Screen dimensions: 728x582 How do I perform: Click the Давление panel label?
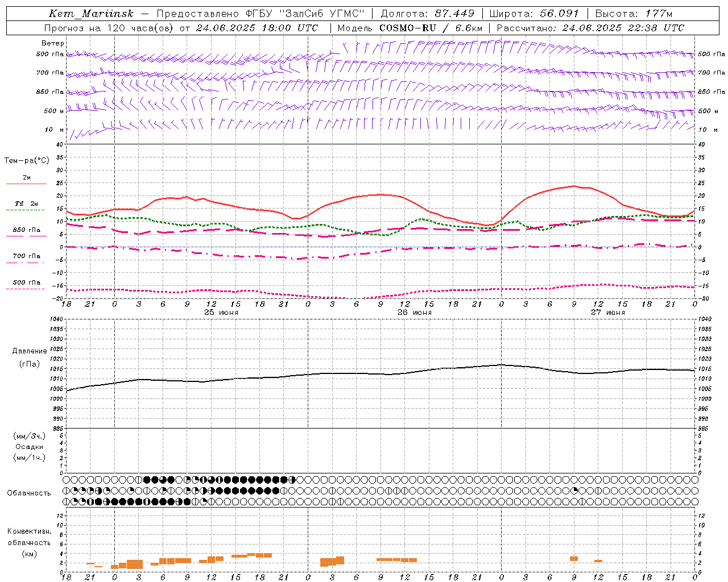click(30, 351)
